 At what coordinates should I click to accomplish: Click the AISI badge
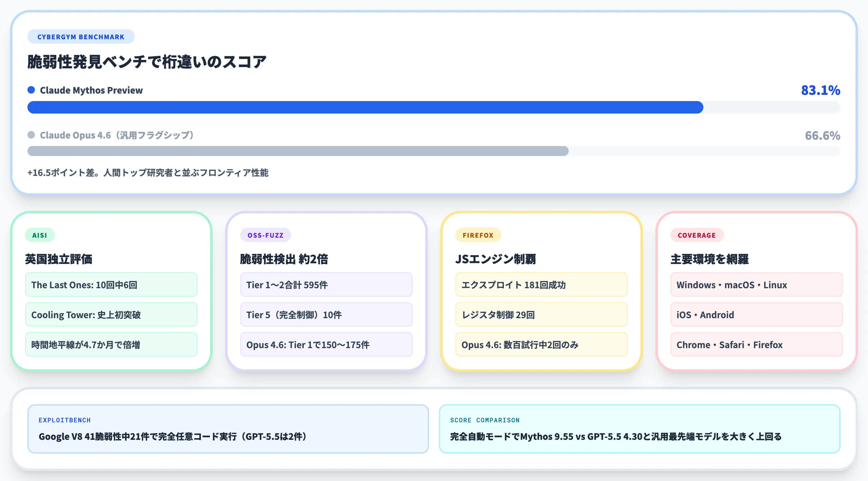[x=40, y=235]
